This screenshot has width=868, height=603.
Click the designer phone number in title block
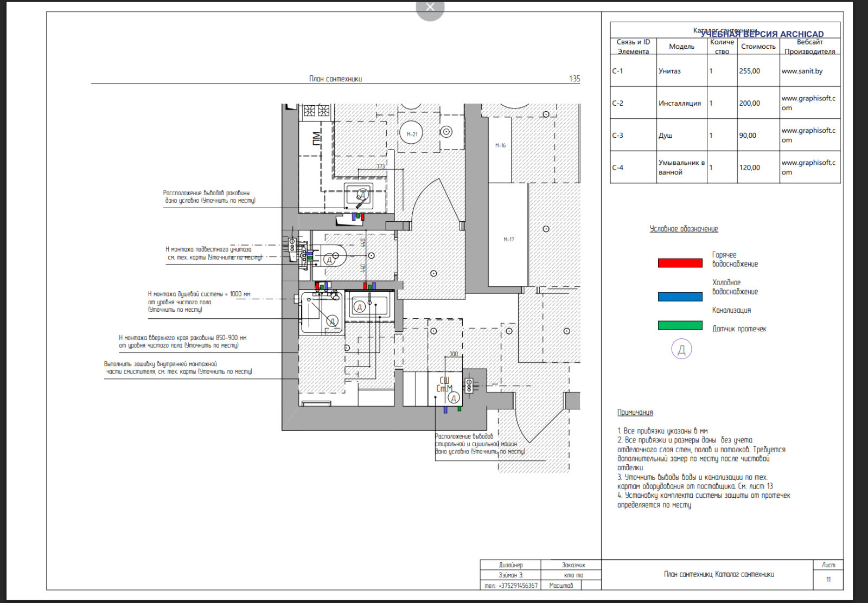pos(511,585)
